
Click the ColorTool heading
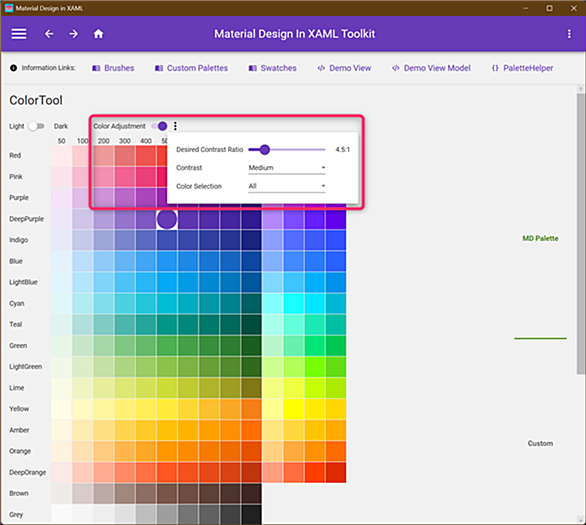36,100
